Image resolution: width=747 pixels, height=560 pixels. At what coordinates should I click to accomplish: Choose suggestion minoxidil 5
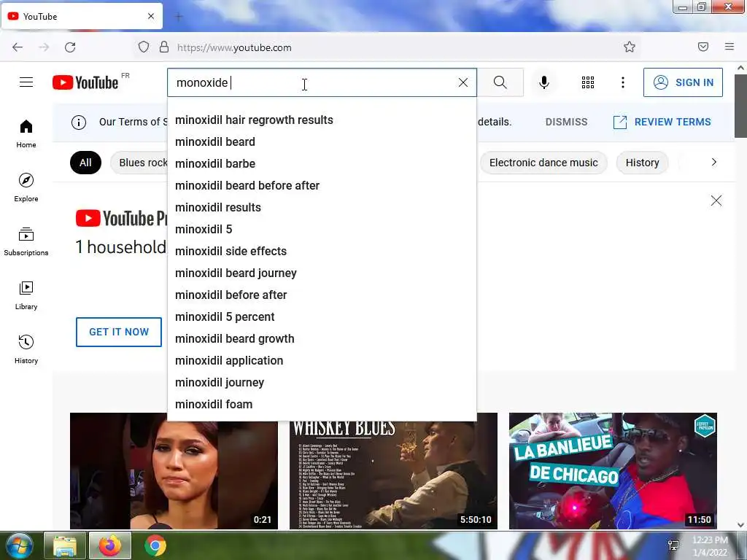tap(322, 230)
